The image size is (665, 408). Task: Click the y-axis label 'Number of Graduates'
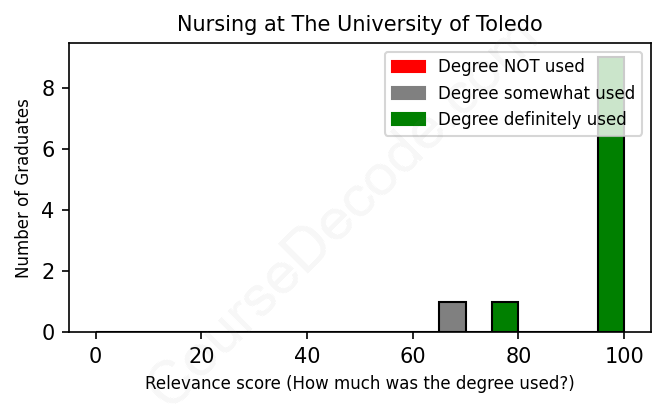22,188
